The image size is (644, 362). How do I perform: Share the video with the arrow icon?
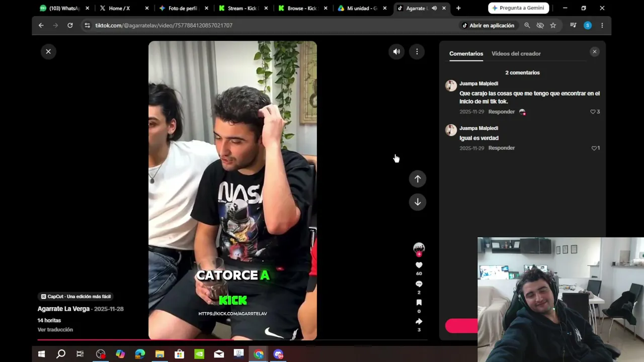(419, 321)
